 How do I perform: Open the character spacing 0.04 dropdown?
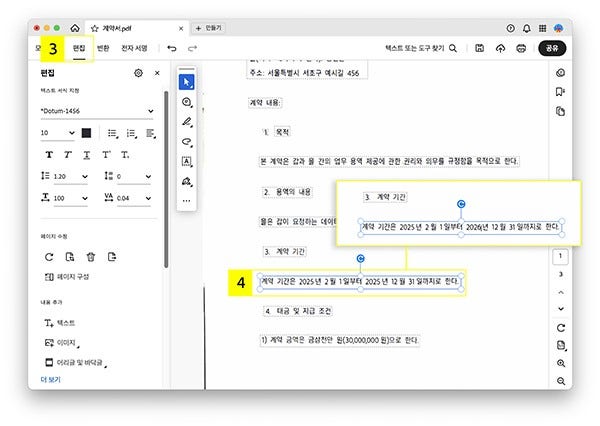point(134,198)
